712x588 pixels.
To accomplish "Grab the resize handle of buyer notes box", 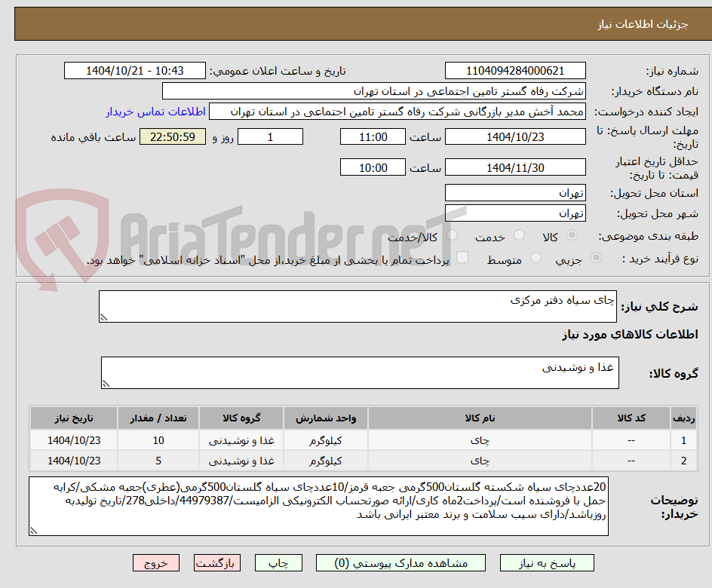I will point(34,531).
